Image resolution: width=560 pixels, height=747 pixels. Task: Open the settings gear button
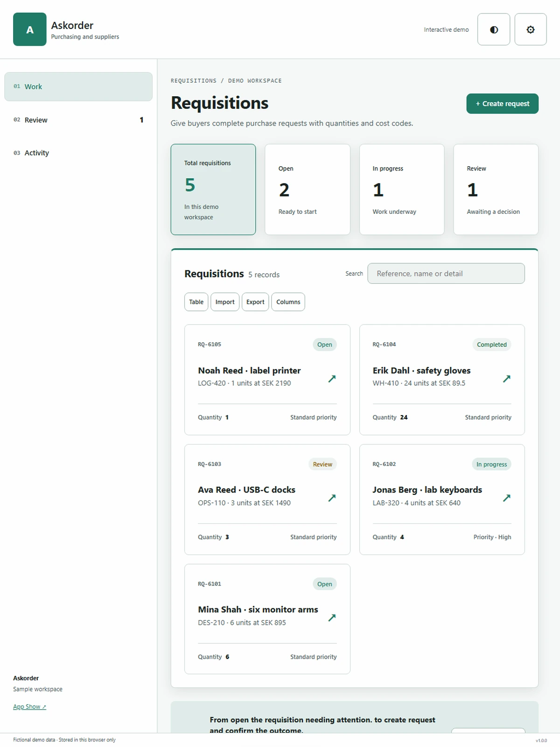click(531, 29)
